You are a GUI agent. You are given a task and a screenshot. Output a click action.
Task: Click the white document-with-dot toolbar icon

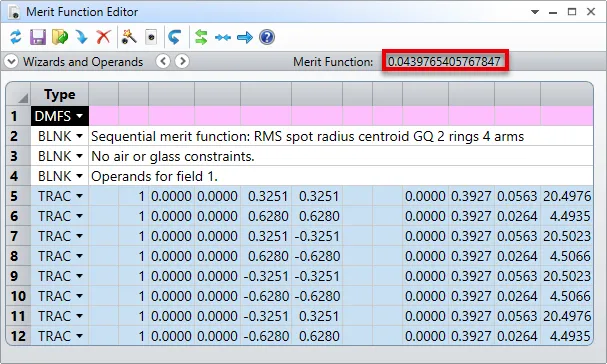[x=151, y=37]
